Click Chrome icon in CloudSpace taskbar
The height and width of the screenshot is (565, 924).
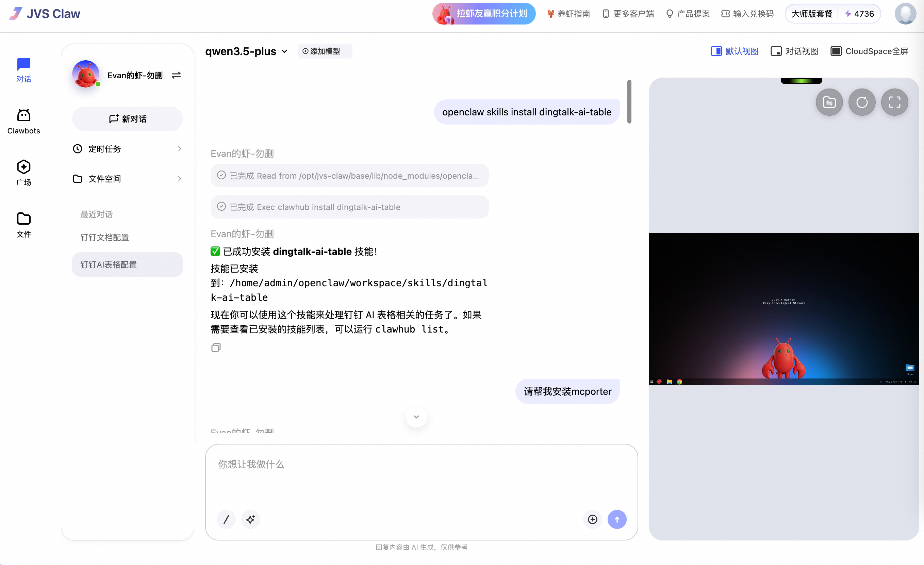pyautogui.click(x=679, y=382)
